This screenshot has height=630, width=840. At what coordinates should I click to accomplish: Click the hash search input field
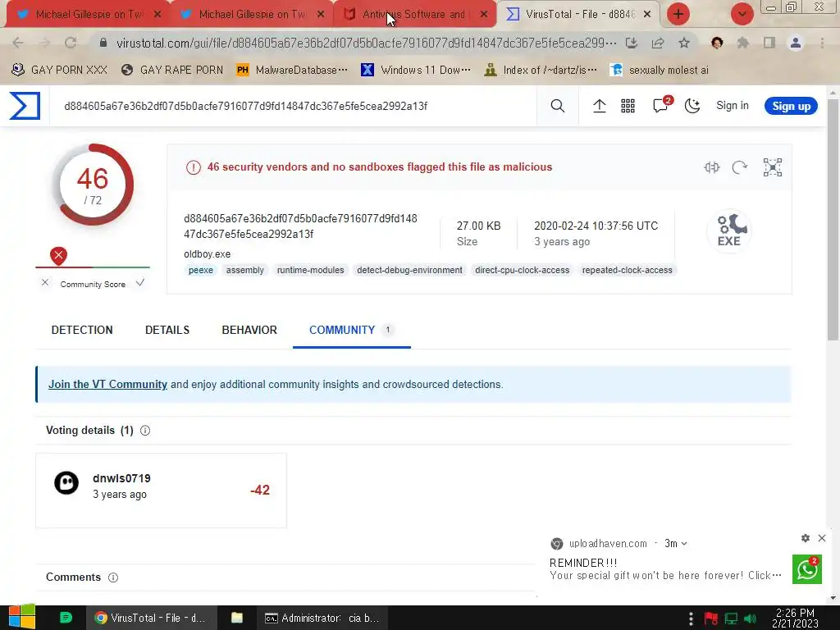[x=293, y=106]
